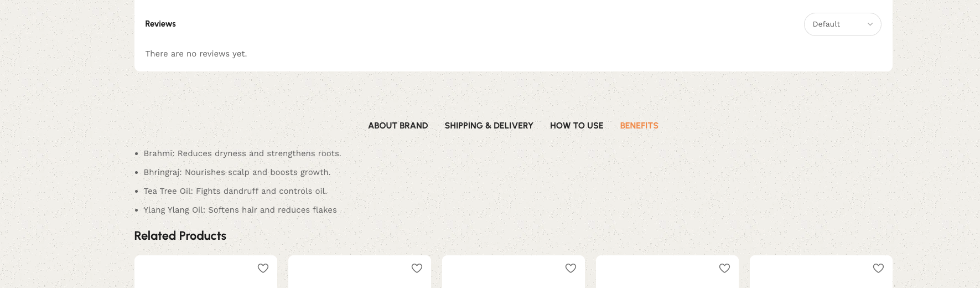Open the first related product card
Screen dimensions: 980x288
click(x=206, y=272)
